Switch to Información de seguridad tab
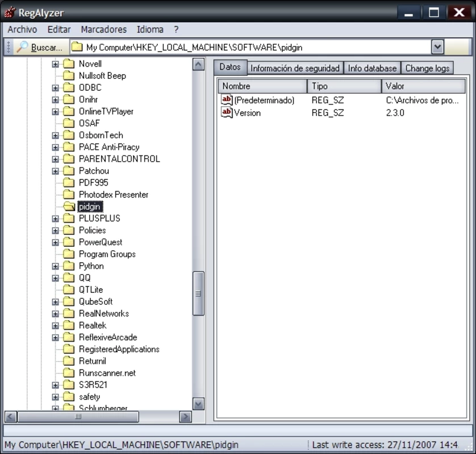 (295, 68)
